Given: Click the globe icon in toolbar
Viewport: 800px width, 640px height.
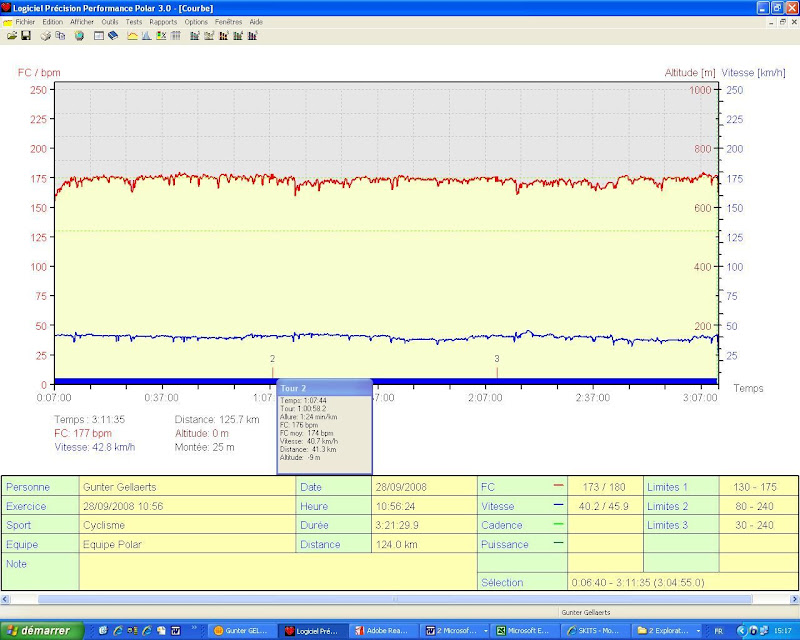Looking at the screenshot, I should (79, 36).
